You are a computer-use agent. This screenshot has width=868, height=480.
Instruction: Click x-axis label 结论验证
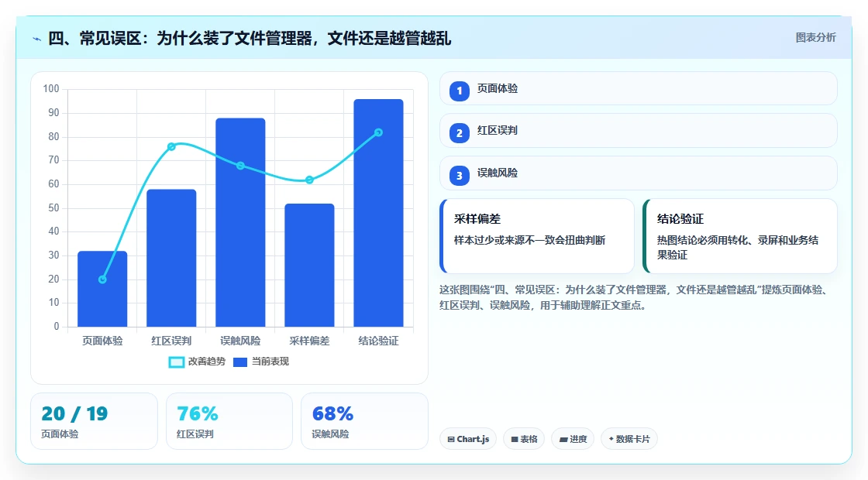pyautogui.click(x=379, y=341)
